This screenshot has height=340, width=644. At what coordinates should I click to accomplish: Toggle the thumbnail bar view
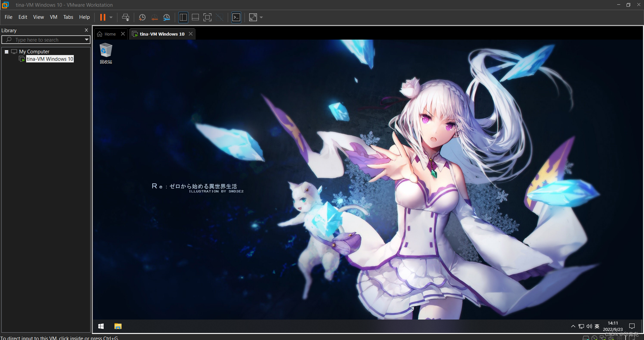click(195, 17)
